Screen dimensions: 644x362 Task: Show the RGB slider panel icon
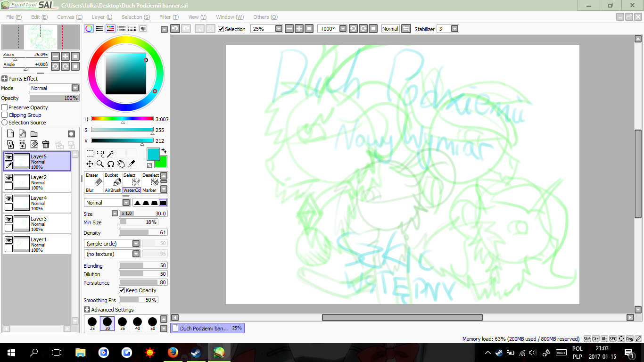[99, 29]
